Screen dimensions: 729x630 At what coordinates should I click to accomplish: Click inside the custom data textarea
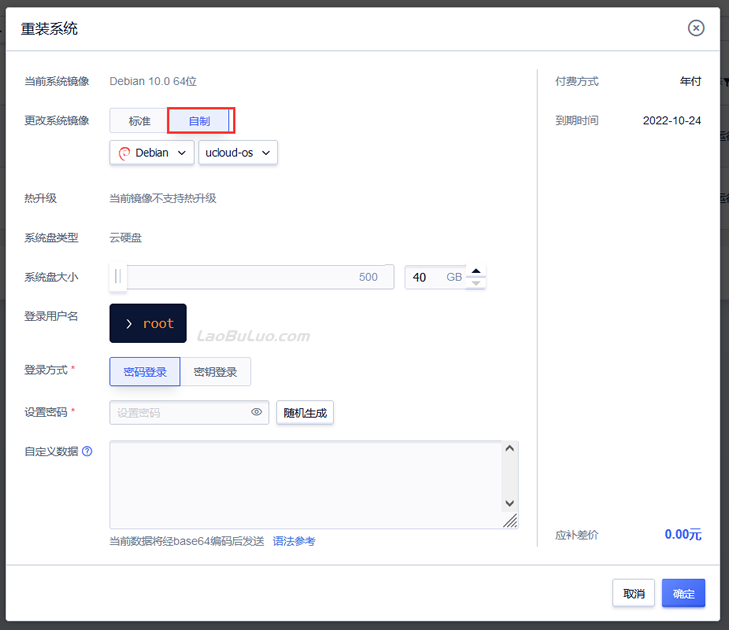click(x=305, y=484)
